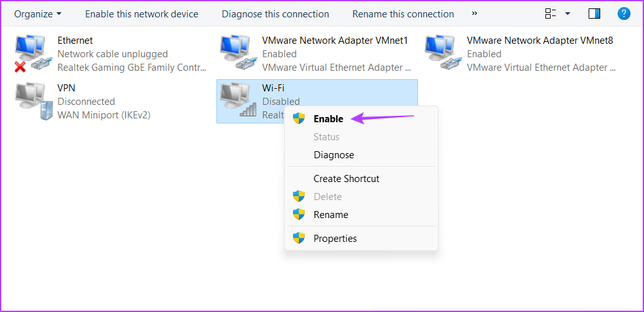Viewport: 644px width, 312px height.
Task: Select the VPN connection icon
Action: (x=33, y=102)
